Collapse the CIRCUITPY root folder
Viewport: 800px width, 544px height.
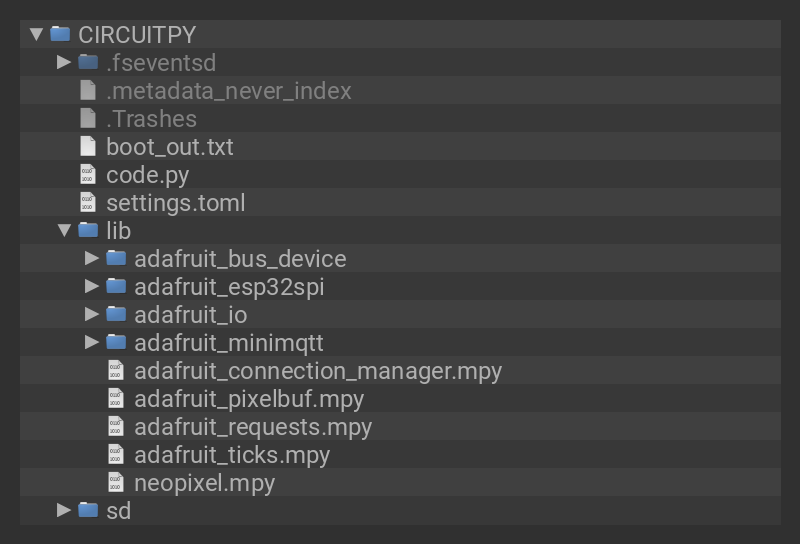(x=36, y=34)
